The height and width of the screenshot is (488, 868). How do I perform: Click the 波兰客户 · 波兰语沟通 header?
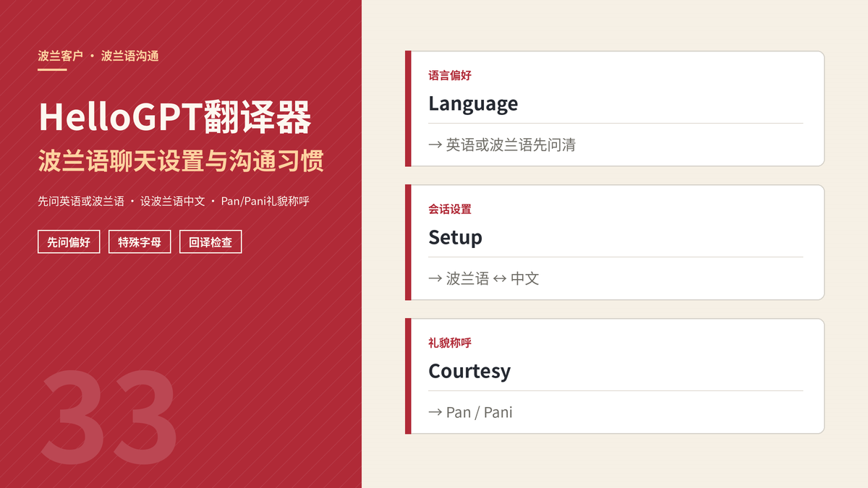(x=98, y=56)
